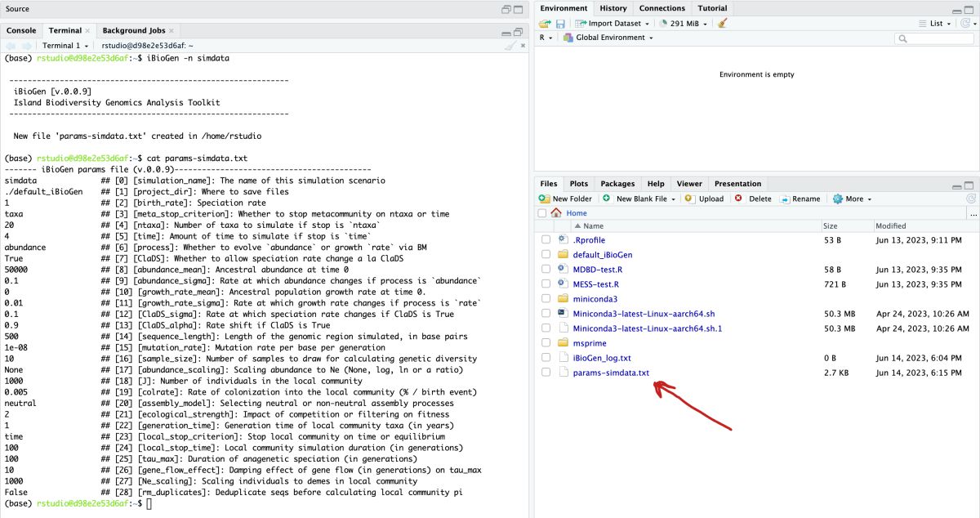This screenshot has width=980, height=518.
Task: Click the load workspace icon in Environment
Action: click(x=545, y=24)
